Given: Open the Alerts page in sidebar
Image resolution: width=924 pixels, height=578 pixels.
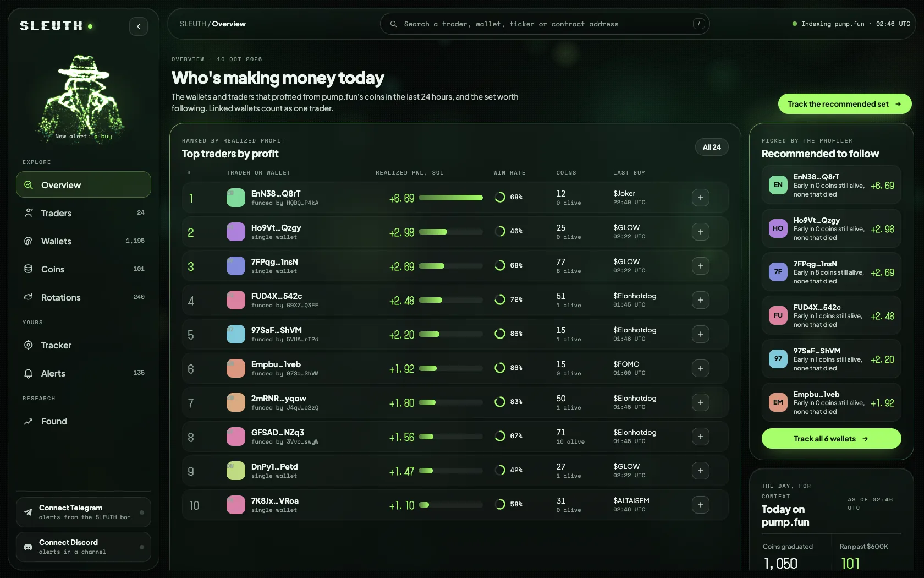Looking at the screenshot, I should point(84,373).
